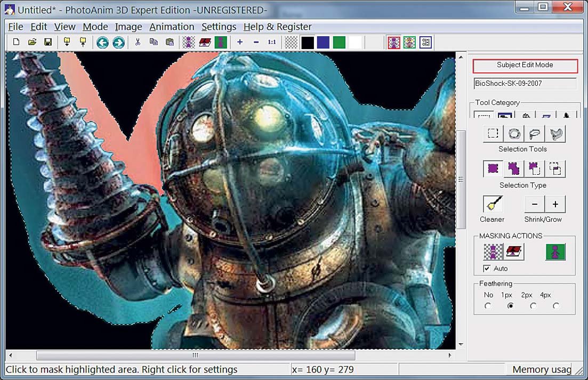This screenshot has height=380, width=588.
Task: Grow the selection with the plus button
Action: 555,204
